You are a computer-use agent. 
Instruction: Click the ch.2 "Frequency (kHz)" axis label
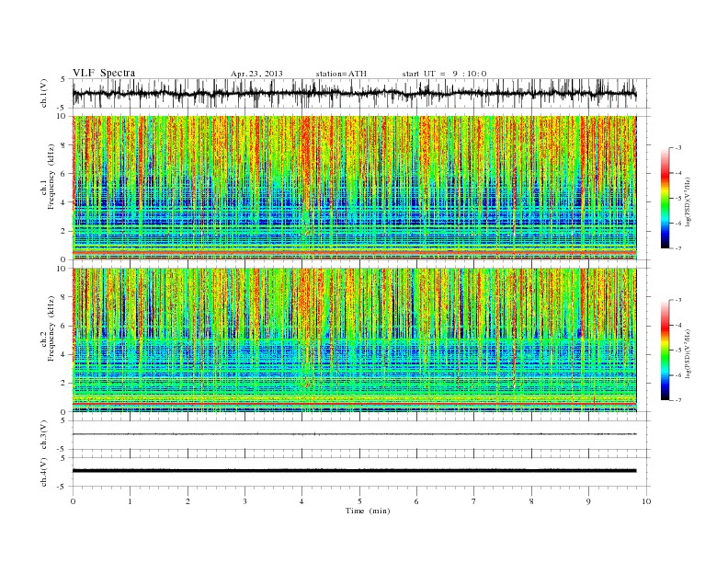tap(51, 327)
